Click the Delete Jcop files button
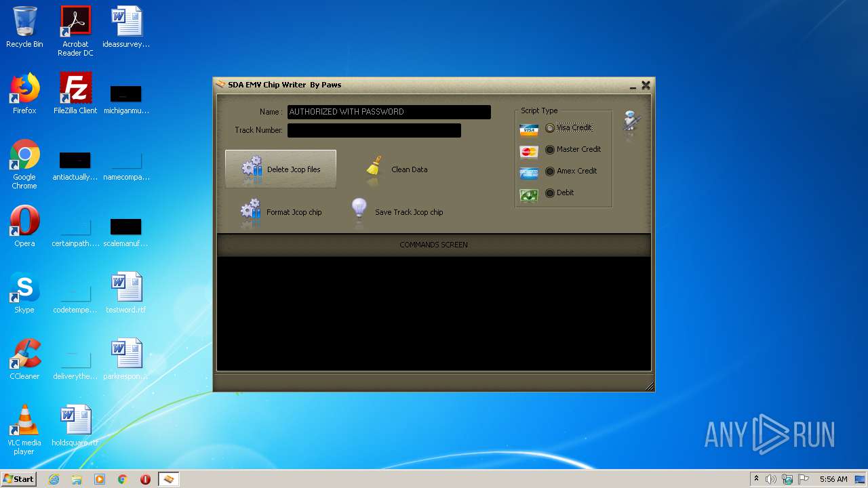The image size is (868, 488). click(281, 169)
